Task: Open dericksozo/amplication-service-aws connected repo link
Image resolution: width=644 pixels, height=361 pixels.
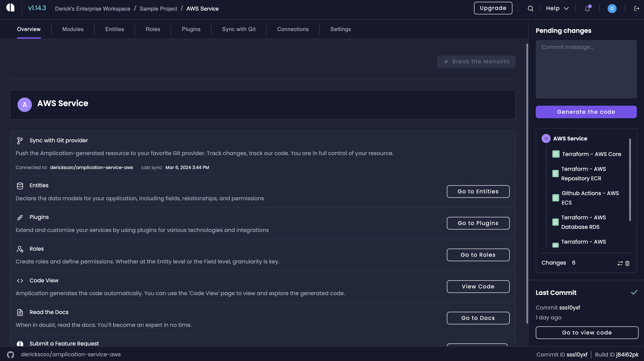Action: click(91, 167)
